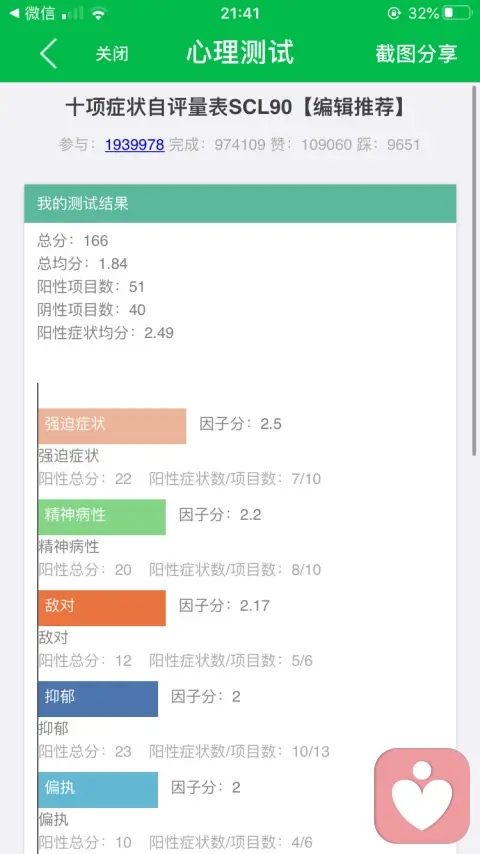
Task: Open the participant count link 1939978
Action: click(135, 144)
